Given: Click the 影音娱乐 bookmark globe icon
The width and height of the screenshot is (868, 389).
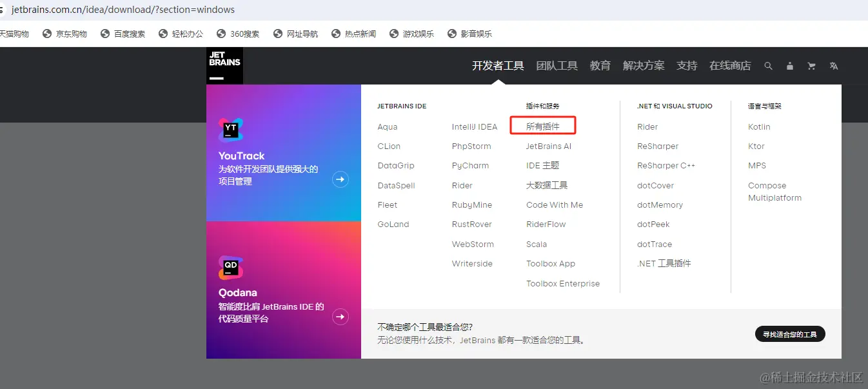Looking at the screenshot, I should [452, 34].
